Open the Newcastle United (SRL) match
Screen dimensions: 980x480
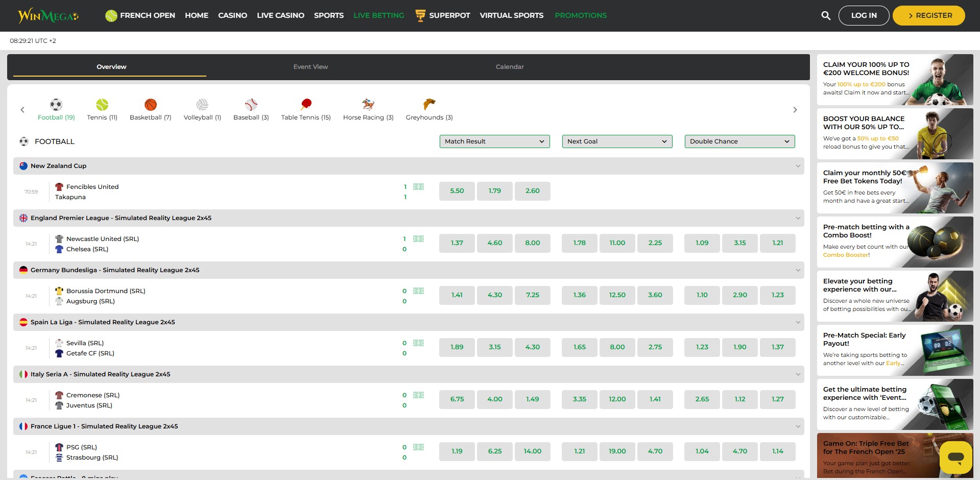103,239
